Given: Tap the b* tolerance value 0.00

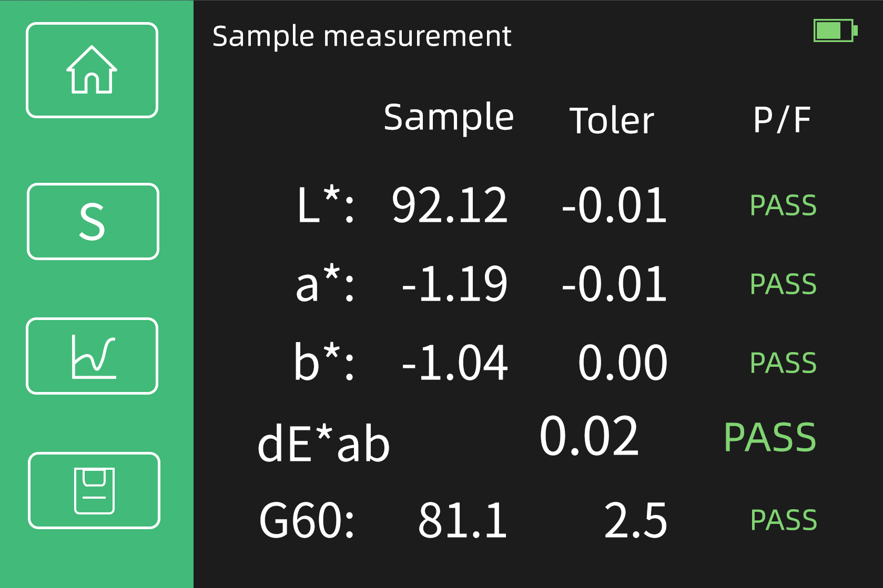Looking at the screenshot, I should (x=623, y=363).
